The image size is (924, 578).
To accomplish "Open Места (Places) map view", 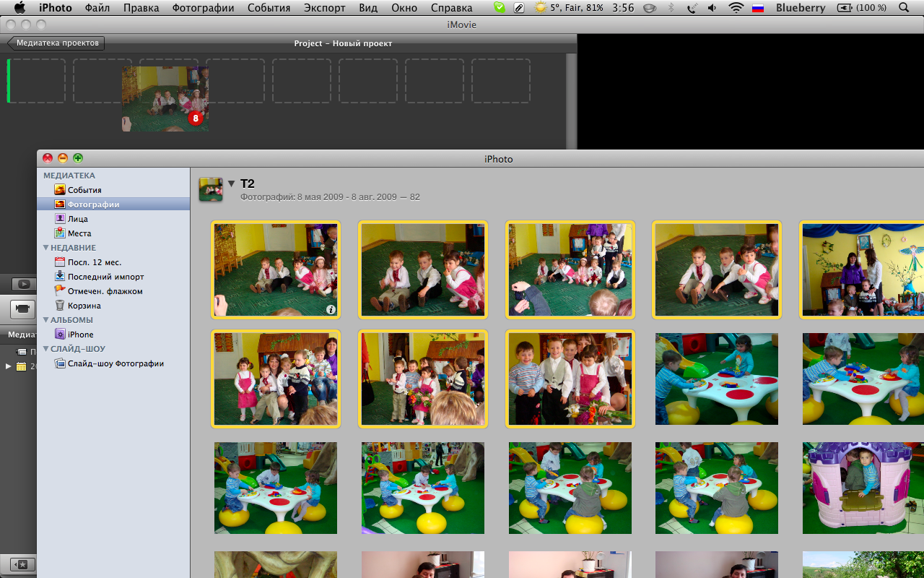I will [x=79, y=233].
